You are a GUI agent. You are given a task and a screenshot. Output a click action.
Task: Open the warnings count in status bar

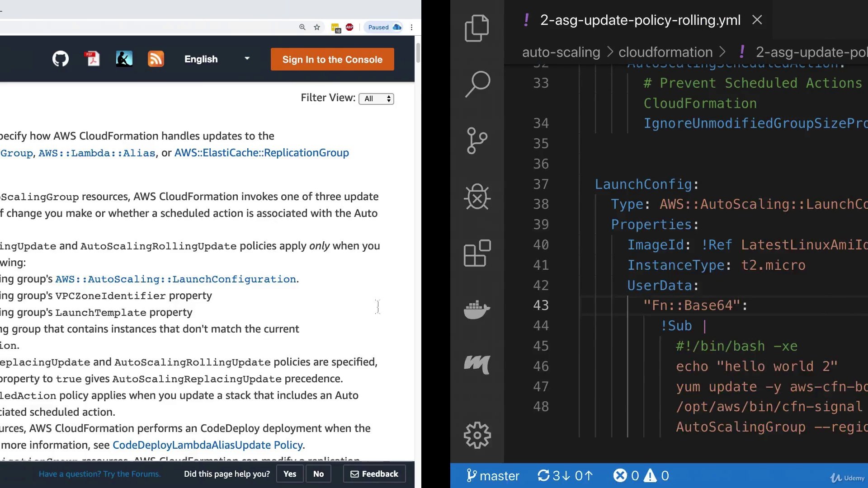coord(656,476)
